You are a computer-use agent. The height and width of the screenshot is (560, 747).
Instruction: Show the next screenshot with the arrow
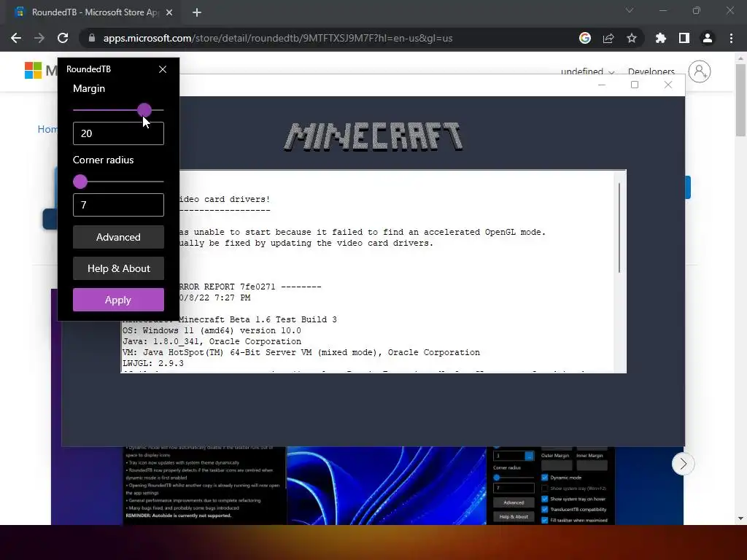[683, 463]
